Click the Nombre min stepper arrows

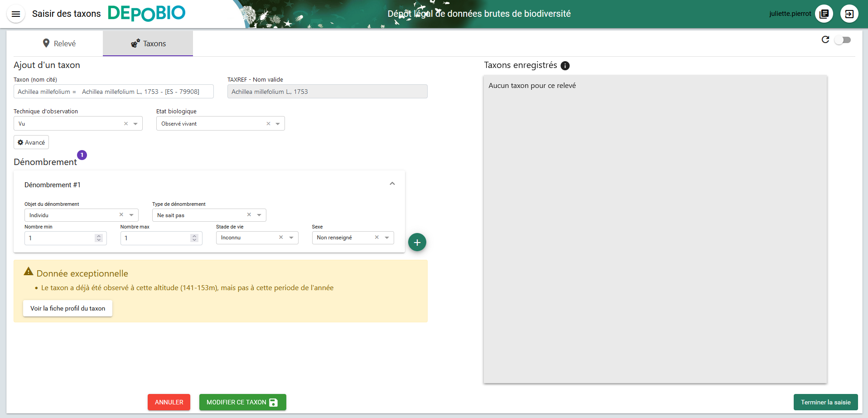(99, 238)
